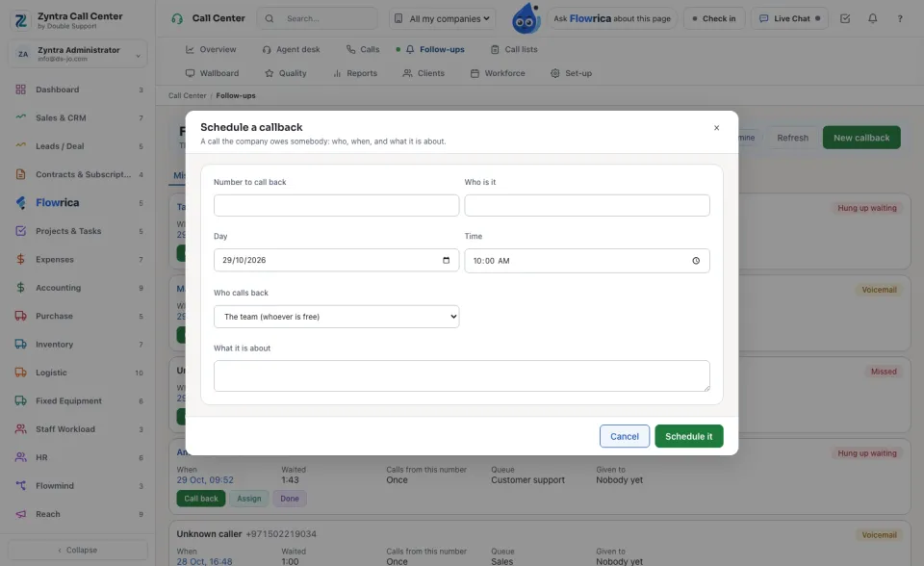
Task: Open the Logistic sidebar item
Action: pyautogui.click(x=78, y=373)
